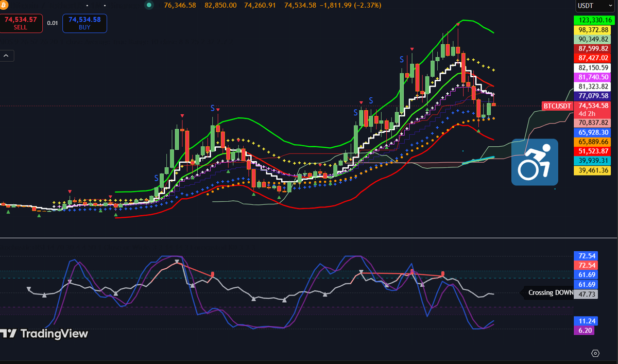Click the Crossing DOWN indicator label
This screenshot has width=618, height=364.
click(548, 293)
